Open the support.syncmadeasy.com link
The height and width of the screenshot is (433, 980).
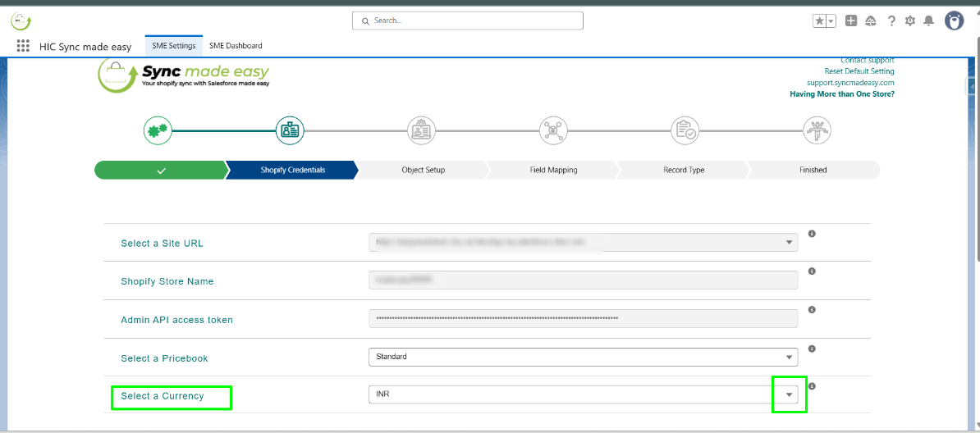click(x=850, y=83)
